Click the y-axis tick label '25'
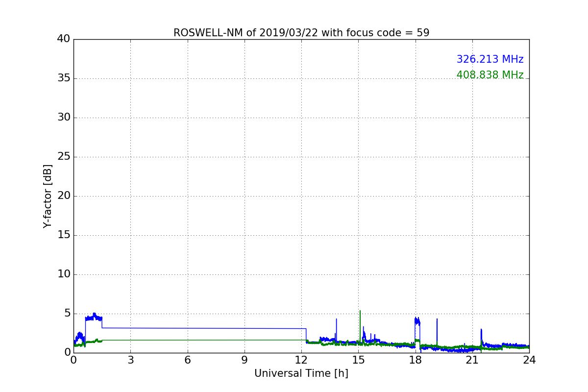The width and height of the screenshot is (588, 392). tap(64, 157)
